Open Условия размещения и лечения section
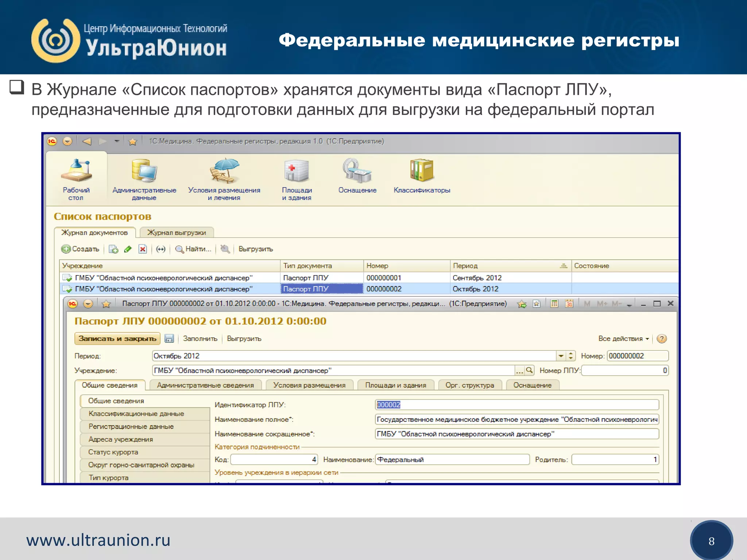This screenshot has height=560, width=747. (224, 180)
